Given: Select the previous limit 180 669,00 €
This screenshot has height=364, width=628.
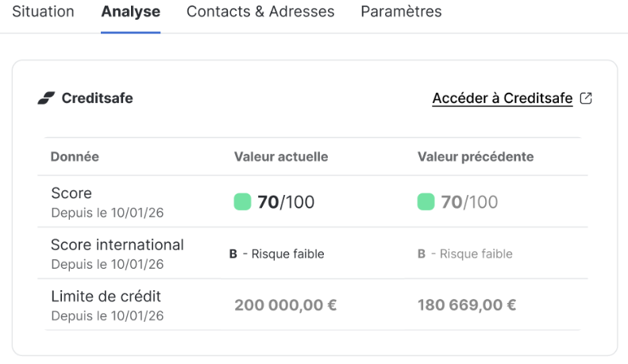Looking at the screenshot, I should click(x=467, y=305).
